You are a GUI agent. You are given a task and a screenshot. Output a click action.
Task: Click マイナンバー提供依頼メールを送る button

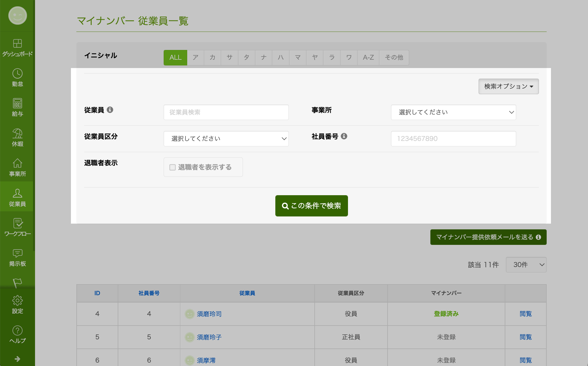tap(488, 237)
